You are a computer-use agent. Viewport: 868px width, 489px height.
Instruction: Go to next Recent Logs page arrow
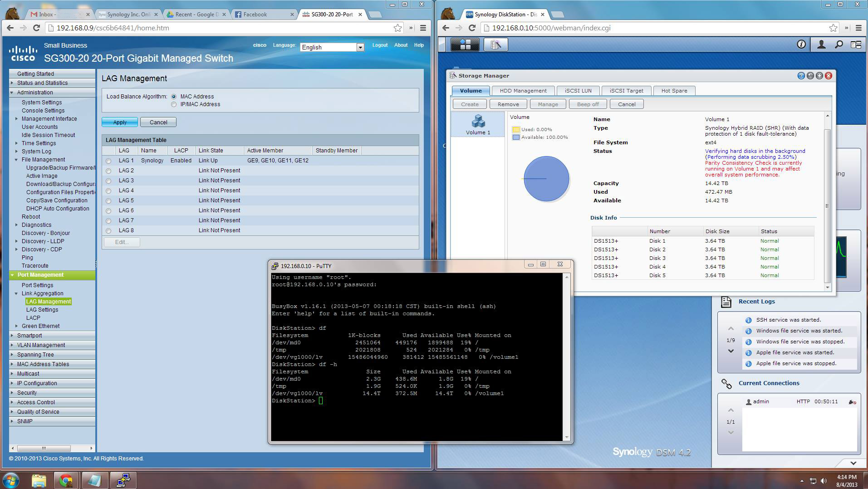click(731, 351)
